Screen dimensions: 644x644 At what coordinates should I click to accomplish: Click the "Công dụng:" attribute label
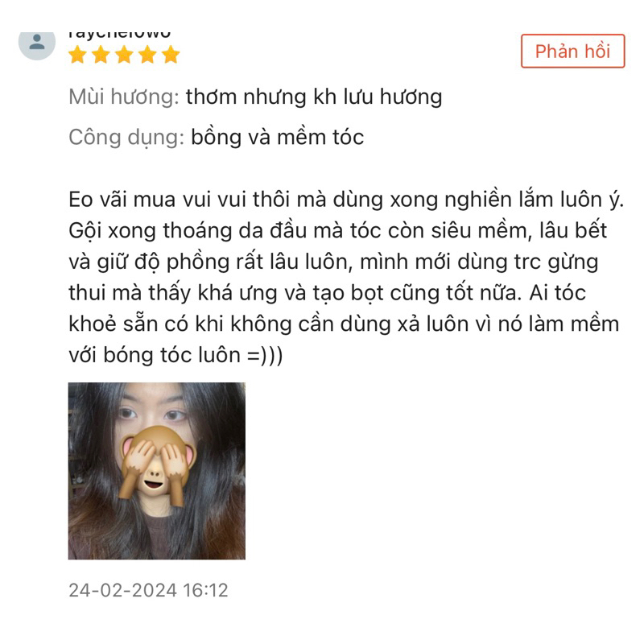pyautogui.click(x=126, y=138)
